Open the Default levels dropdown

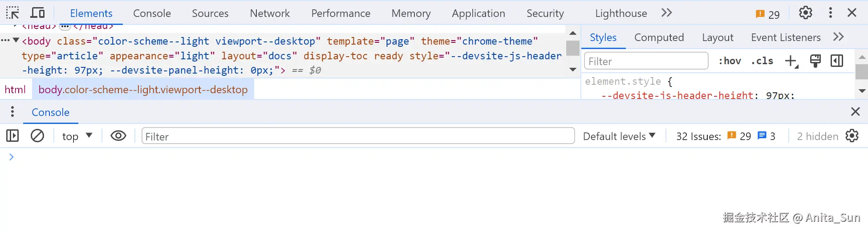point(619,136)
